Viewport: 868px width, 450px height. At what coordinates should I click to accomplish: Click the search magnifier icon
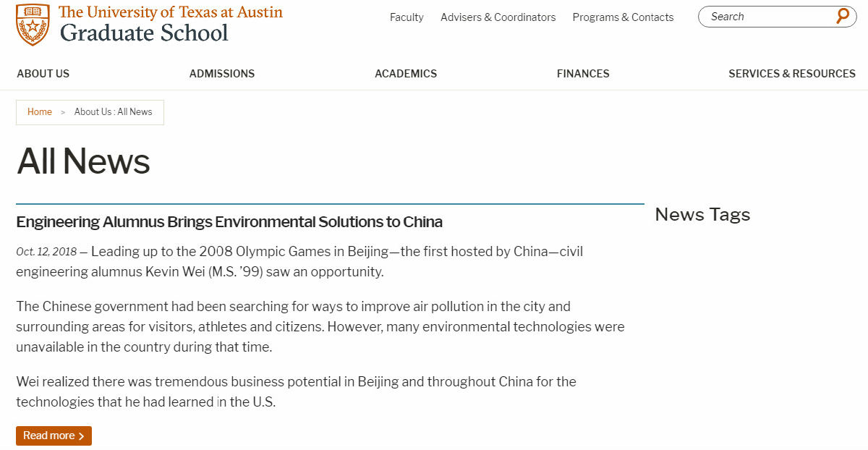[843, 17]
